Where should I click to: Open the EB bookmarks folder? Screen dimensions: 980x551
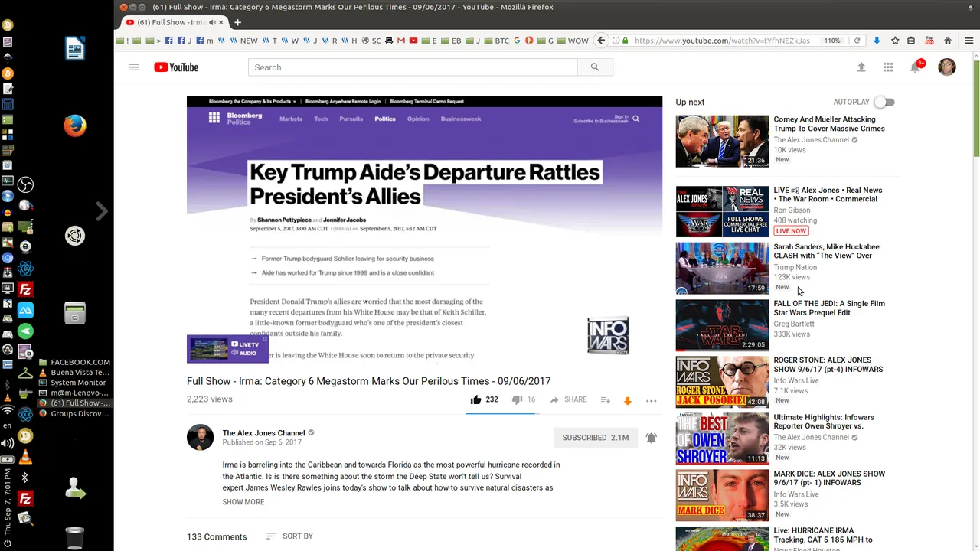[x=452, y=41]
